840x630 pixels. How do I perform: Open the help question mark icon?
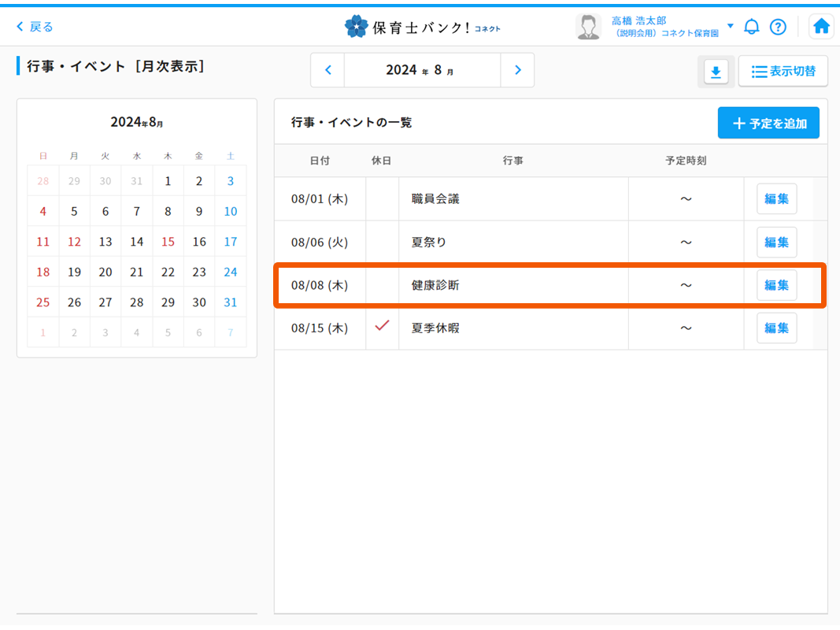[x=778, y=27]
